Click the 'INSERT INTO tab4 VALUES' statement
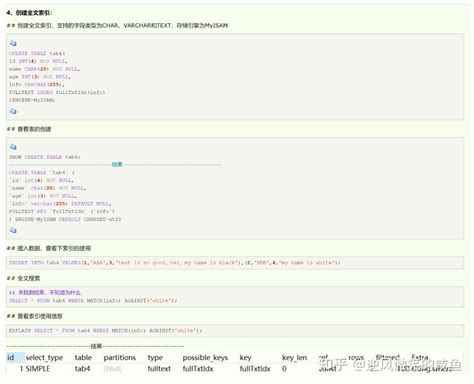Image resolution: width=474 pixels, height=384 pixels. pyautogui.click(x=175, y=263)
